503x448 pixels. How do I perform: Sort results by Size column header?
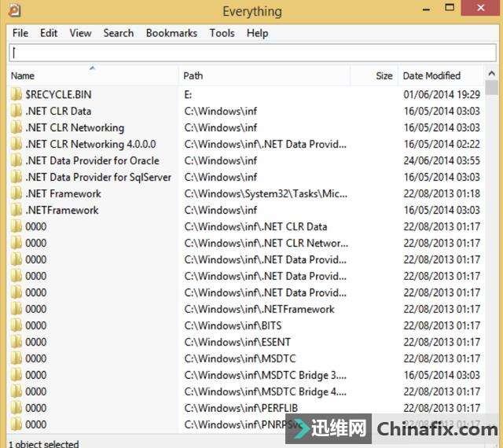pyautogui.click(x=374, y=75)
